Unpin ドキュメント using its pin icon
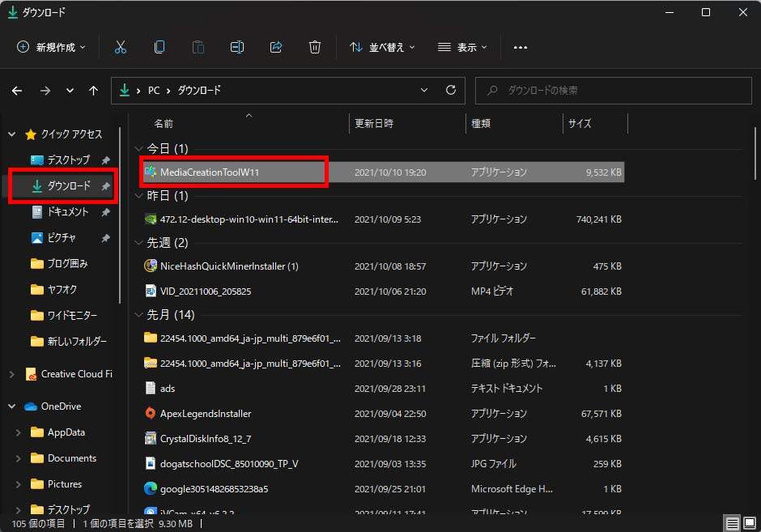 [105, 213]
